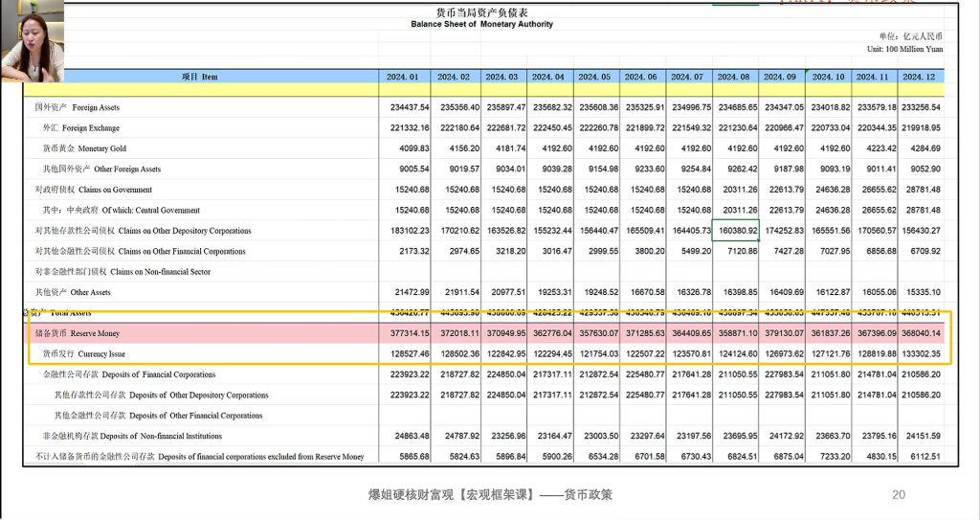Screen dimensions: 980x520
Task: Click the 单位: 亿元人民币 note
Action: pos(911,36)
